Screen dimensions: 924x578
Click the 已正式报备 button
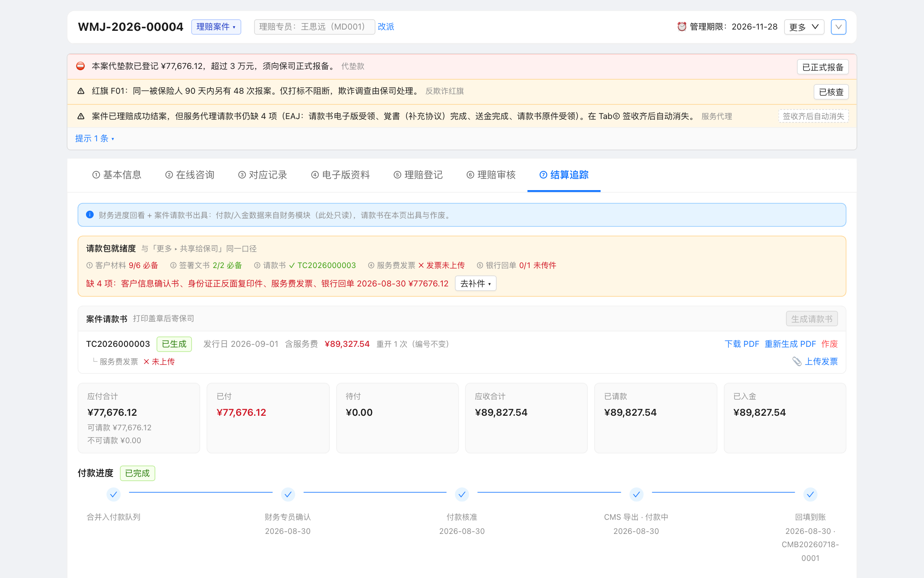click(x=823, y=67)
